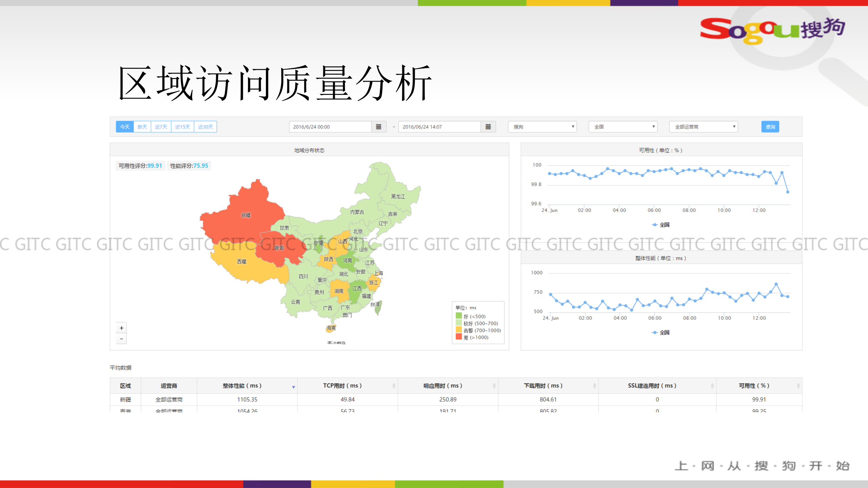This screenshot has height=488, width=868.
Task: Click the map zoom in button
Action: point(121,328)
